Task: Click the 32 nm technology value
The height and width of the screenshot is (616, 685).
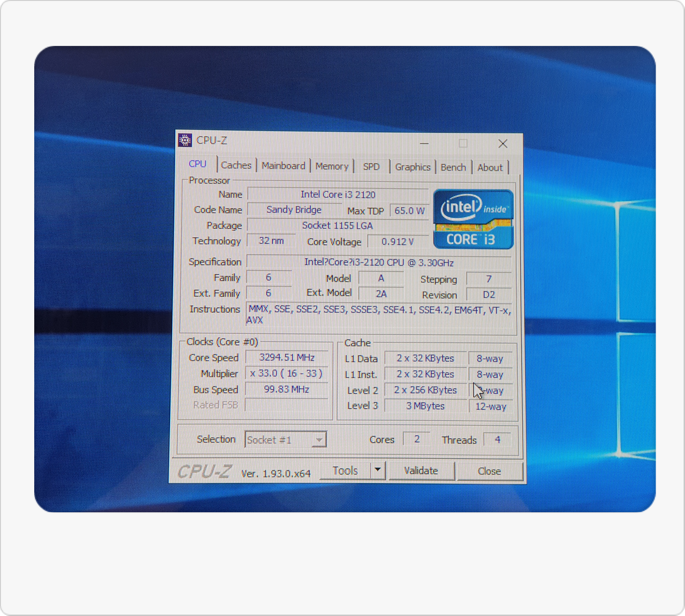Action: click(x=271, y=241)
